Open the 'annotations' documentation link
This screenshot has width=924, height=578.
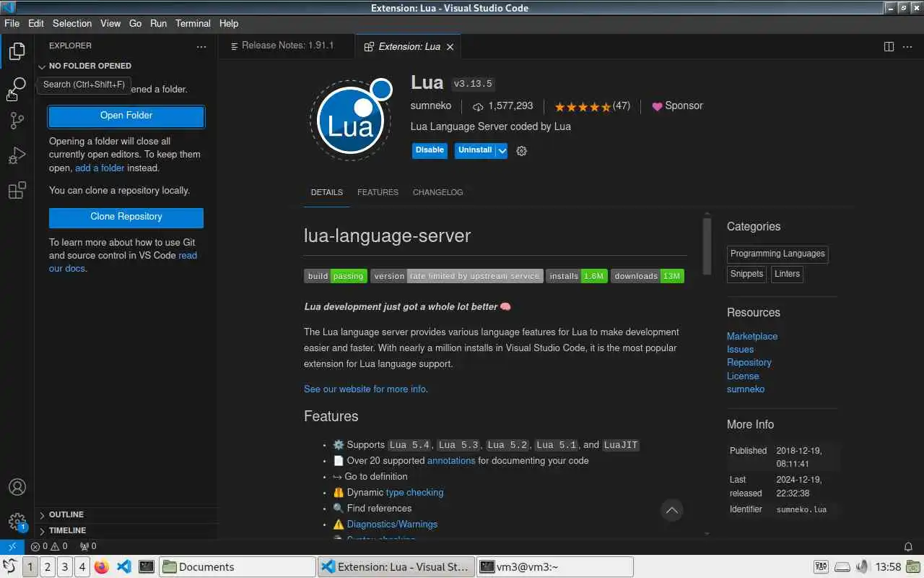(x=451, y=461)
